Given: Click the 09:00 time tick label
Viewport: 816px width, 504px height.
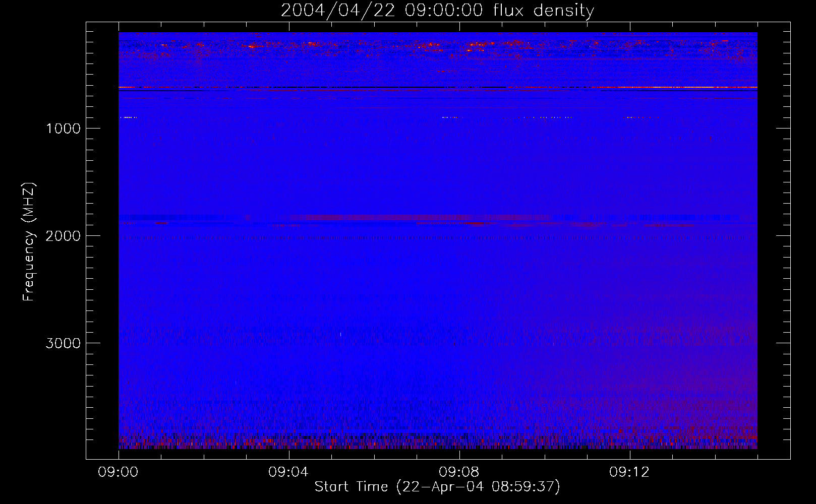Looking at the screenshot, I should tap(118, 472).
